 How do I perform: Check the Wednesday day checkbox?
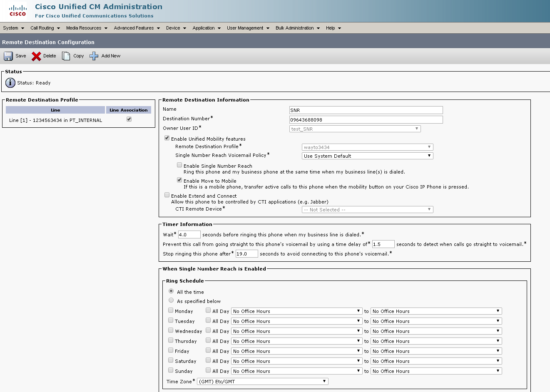point(171,330)
